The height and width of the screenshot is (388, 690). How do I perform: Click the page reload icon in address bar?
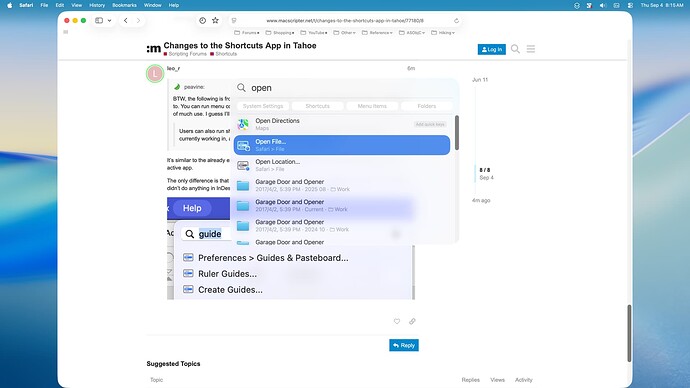click(456, 21)
